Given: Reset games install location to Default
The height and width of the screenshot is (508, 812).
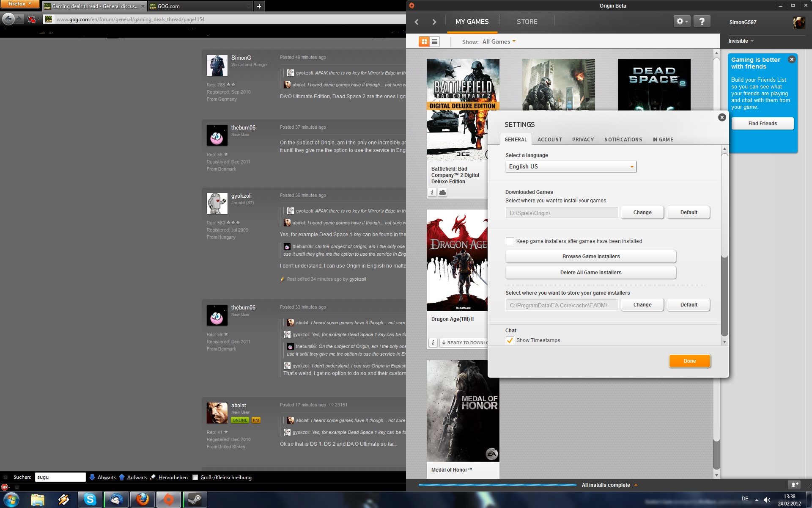Looking at the screenshot, I should (689, 213).
